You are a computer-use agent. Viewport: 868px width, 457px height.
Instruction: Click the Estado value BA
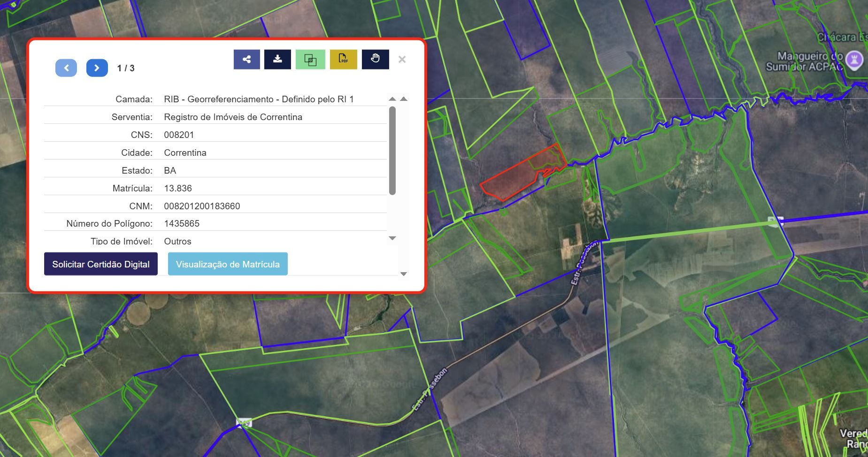click(x=170, y=170)
